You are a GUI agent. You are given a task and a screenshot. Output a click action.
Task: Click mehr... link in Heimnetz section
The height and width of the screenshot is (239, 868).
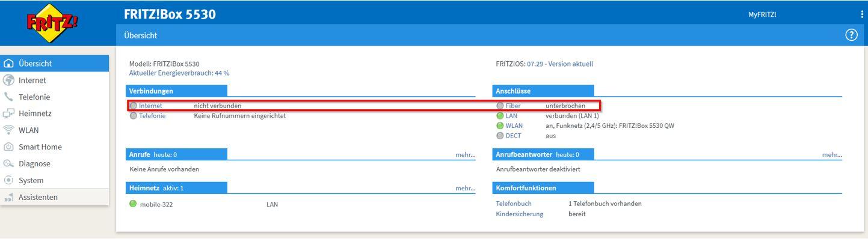pos(466,188)
